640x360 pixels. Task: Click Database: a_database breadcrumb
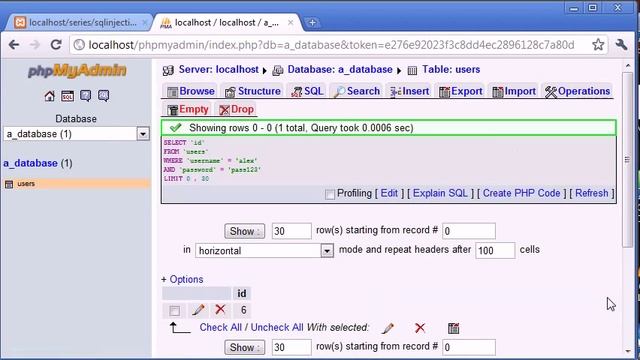[x=340, y=70]
